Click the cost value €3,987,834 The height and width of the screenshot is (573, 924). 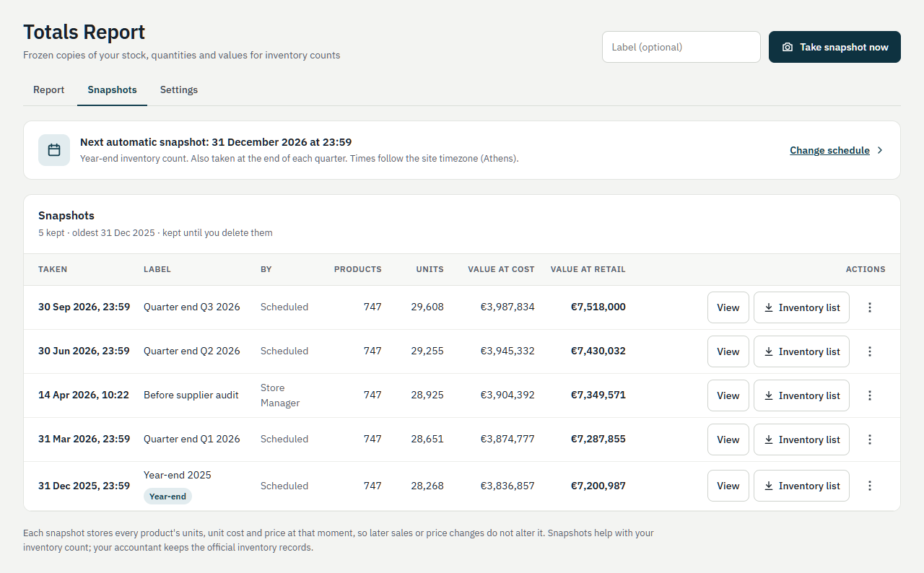[x=507, y=307]
